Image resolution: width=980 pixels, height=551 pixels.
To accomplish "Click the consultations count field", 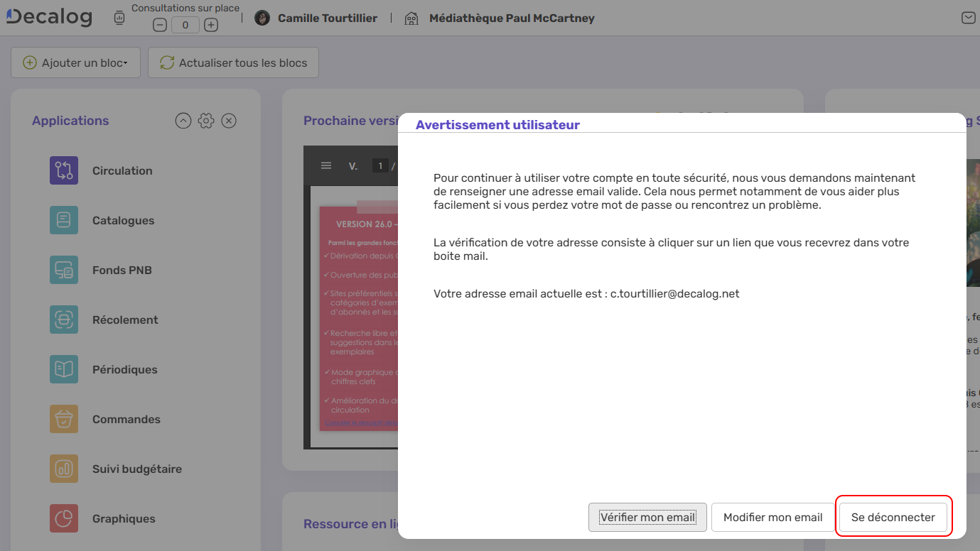I will [x=185, y=25].
